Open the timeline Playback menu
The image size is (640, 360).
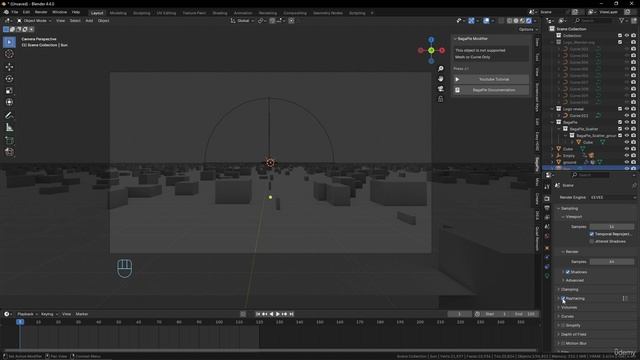pos(27,314)
